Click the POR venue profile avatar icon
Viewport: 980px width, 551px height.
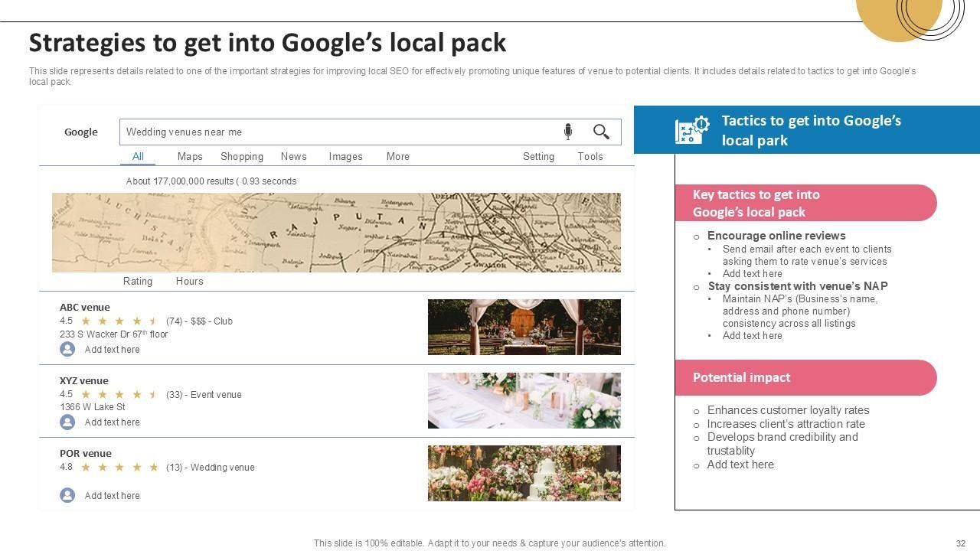point(67,495)
